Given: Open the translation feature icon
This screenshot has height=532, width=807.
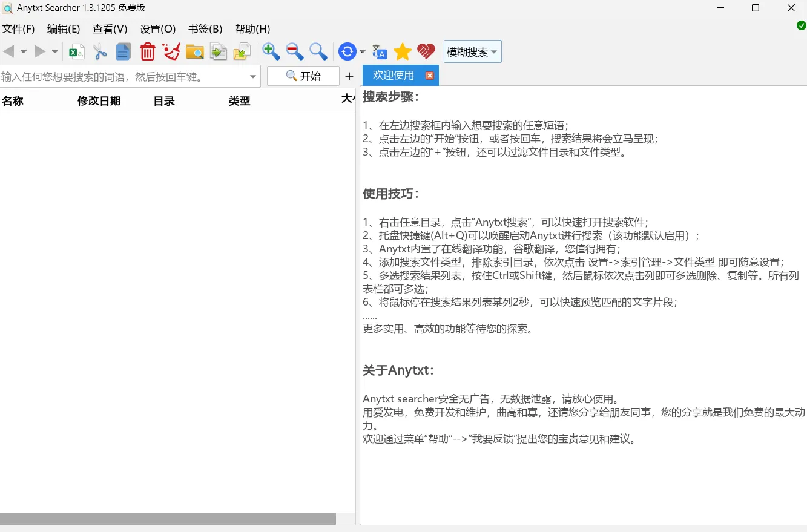Looking at the screenshot, I should coord(379,53).
